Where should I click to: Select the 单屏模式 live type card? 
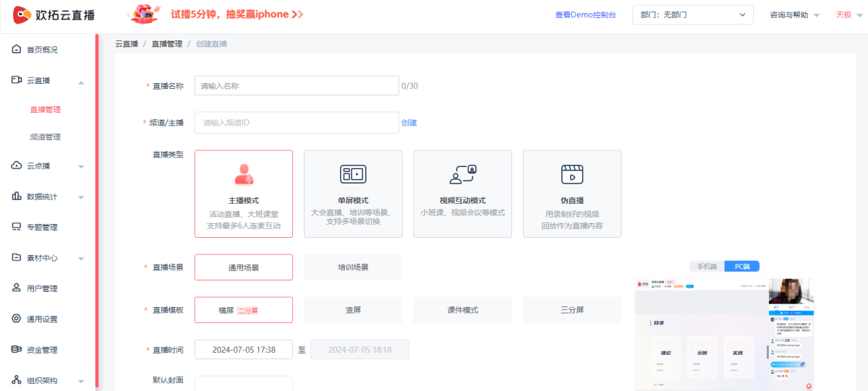click(x=353, y=194)
